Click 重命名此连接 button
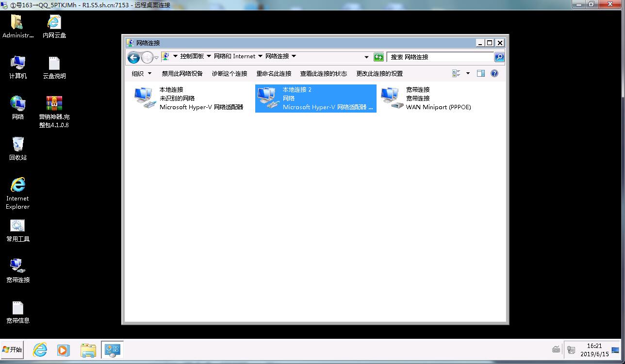Image resolution: width=625 pixels, height=364 pixels. [x=274, y=74]
